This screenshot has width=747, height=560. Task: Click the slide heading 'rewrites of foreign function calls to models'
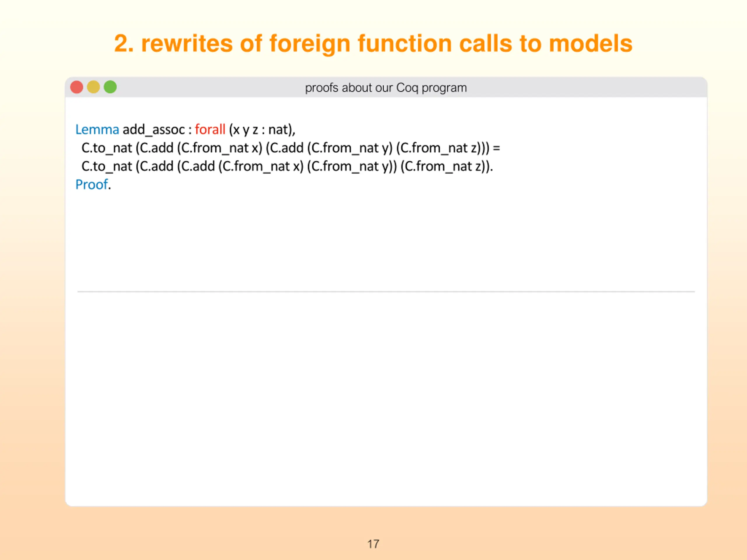coord(387,44)
